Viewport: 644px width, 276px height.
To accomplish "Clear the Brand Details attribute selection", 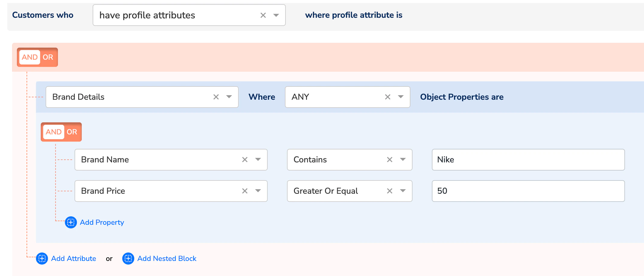I will [x=216, y=97].
